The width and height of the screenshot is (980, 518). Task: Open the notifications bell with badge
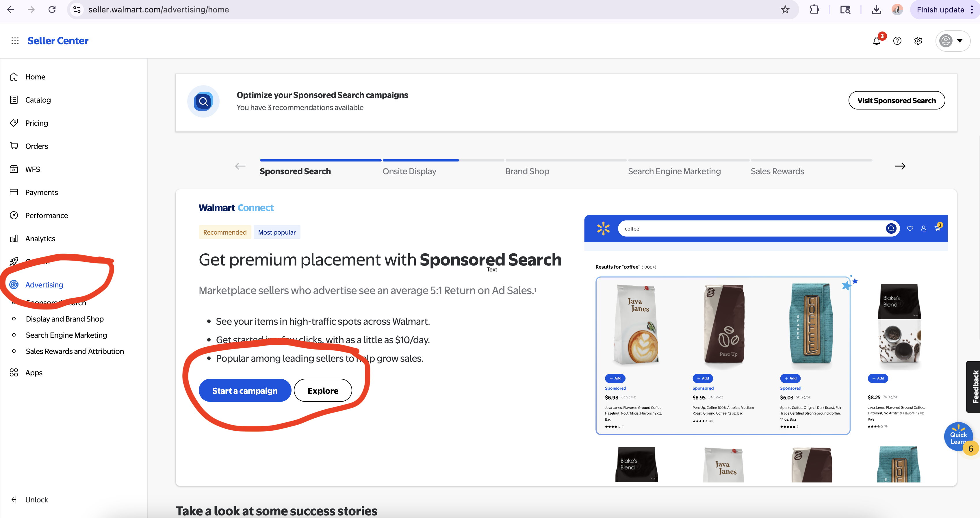pyautogui.click(x=877, y=41)
